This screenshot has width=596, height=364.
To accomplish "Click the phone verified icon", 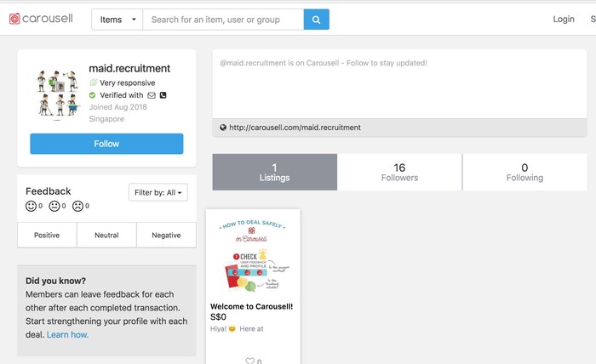I will 163,95.
